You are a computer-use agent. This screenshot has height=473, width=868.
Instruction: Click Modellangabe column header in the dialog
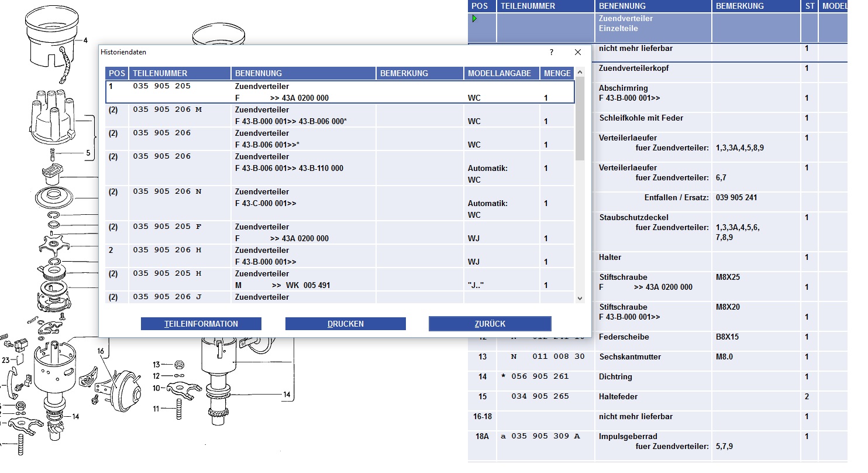pos(501,73)
